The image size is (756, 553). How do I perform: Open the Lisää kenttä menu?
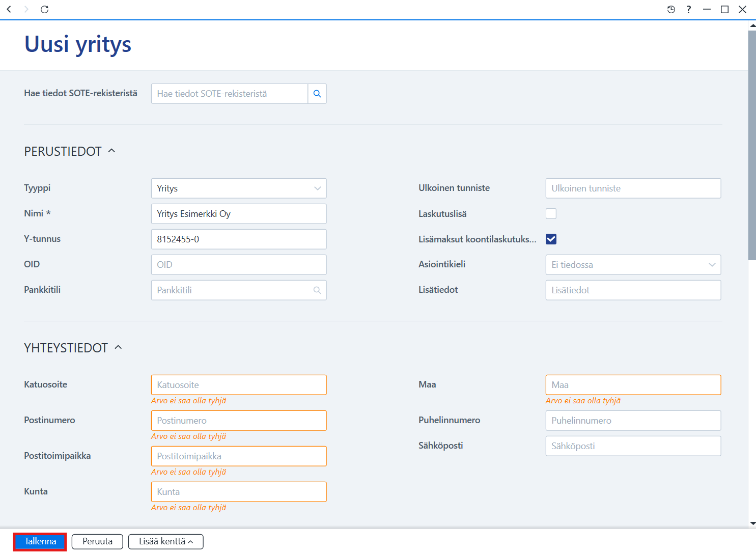pyautogui.click(x=166, y=542)
